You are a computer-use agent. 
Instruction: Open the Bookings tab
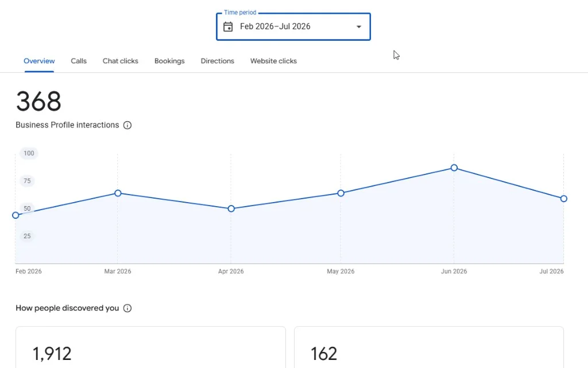(x=169, y=61)
